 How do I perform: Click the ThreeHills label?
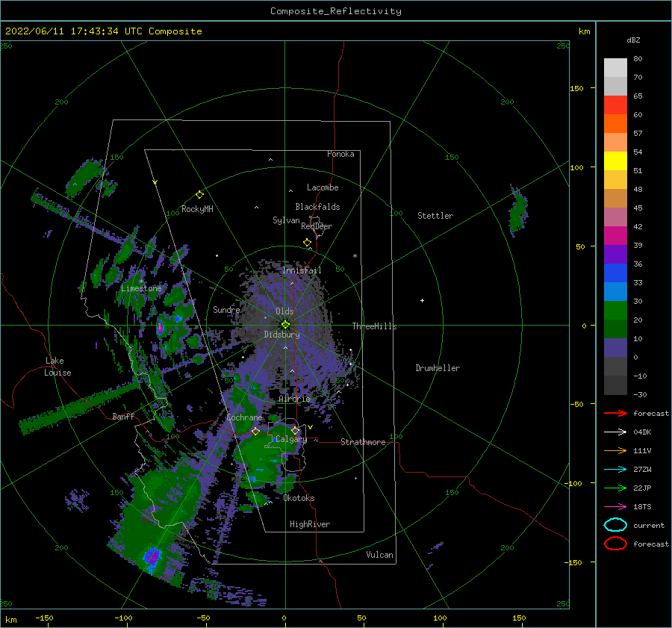coord(375,326)
